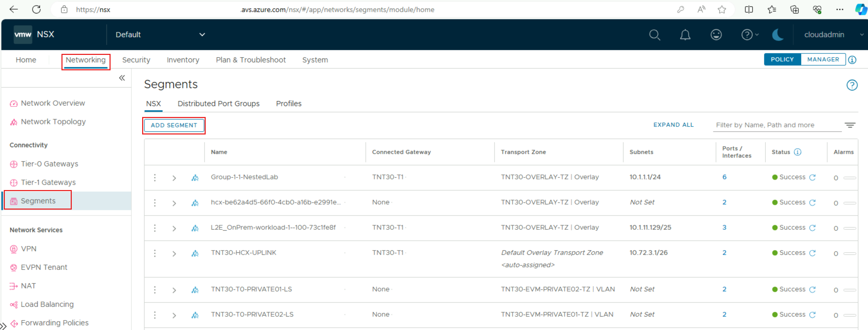Add page to favorites star icon

[x=722, y=10]
